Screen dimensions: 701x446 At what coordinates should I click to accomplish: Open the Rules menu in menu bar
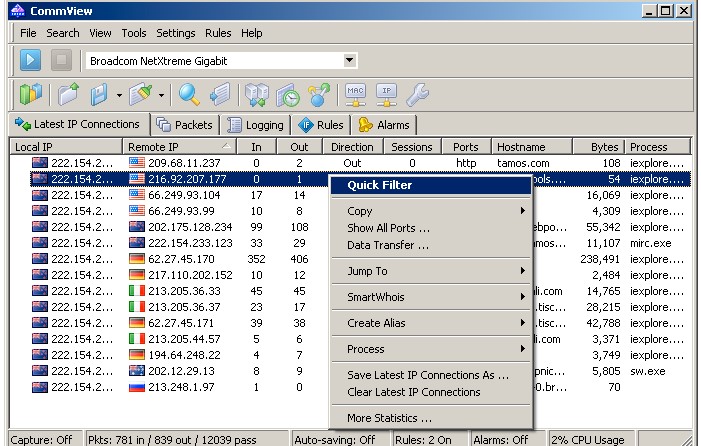tap(218, 33)
